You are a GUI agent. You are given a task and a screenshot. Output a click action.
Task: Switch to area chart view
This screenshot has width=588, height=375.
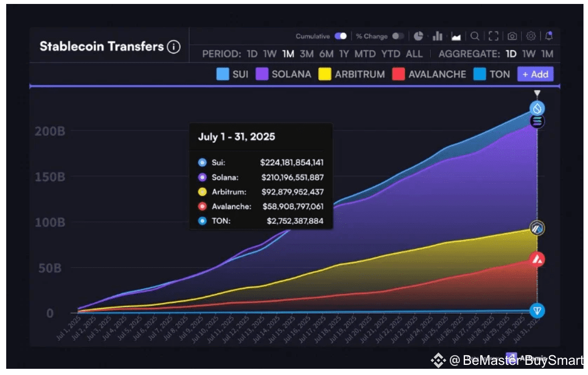coord(456,36)
